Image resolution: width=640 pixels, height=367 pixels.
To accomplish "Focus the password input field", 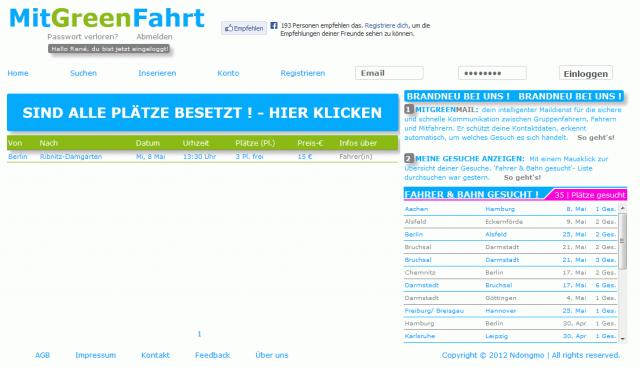I will tap(492, 73).
